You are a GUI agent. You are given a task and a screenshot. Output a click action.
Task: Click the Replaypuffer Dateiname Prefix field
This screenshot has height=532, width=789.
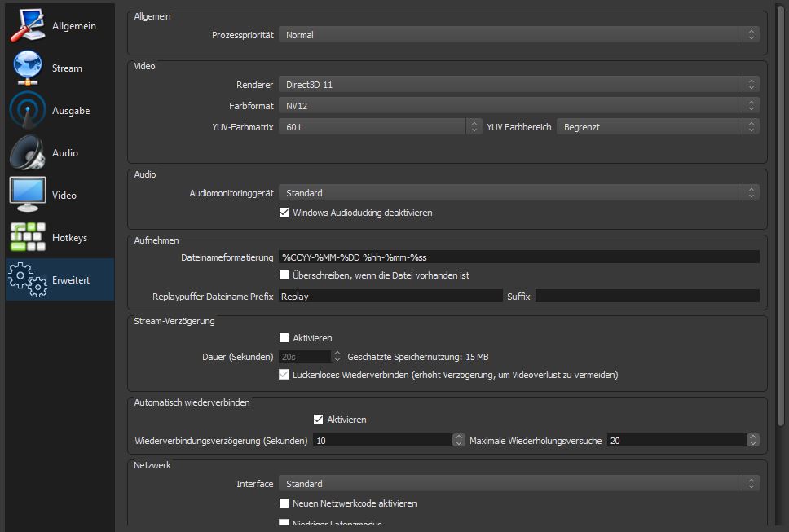pos(390,297)
